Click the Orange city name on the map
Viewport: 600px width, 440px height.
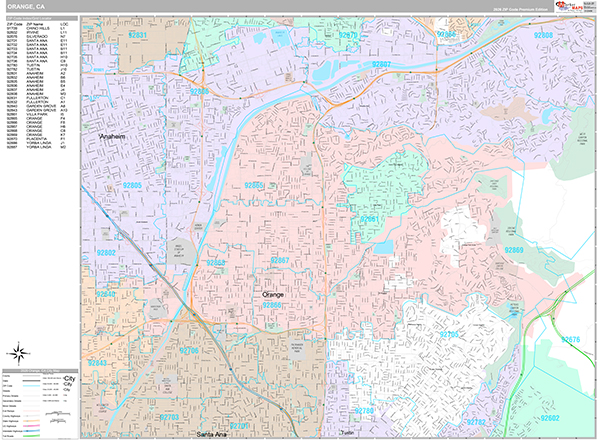(x=273, y=295)
